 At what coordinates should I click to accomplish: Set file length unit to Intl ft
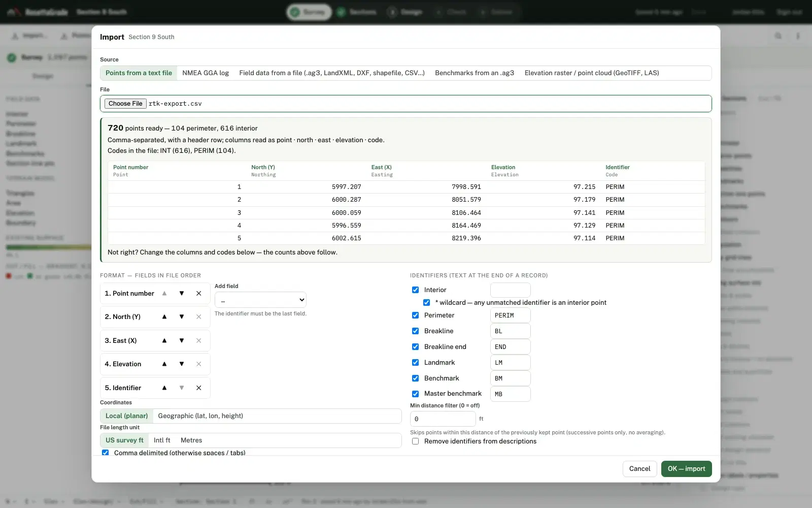coord(162,440)
